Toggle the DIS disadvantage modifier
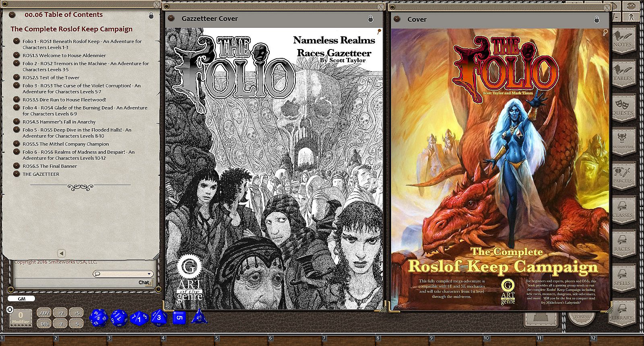Screen dimensions: 644x346 (x=44, y=323)
